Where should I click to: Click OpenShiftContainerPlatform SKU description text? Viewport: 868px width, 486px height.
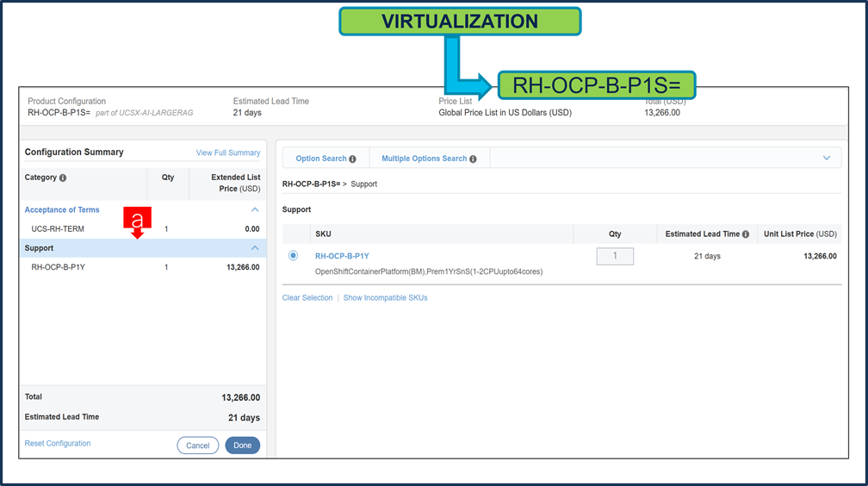tap(429, 271)
